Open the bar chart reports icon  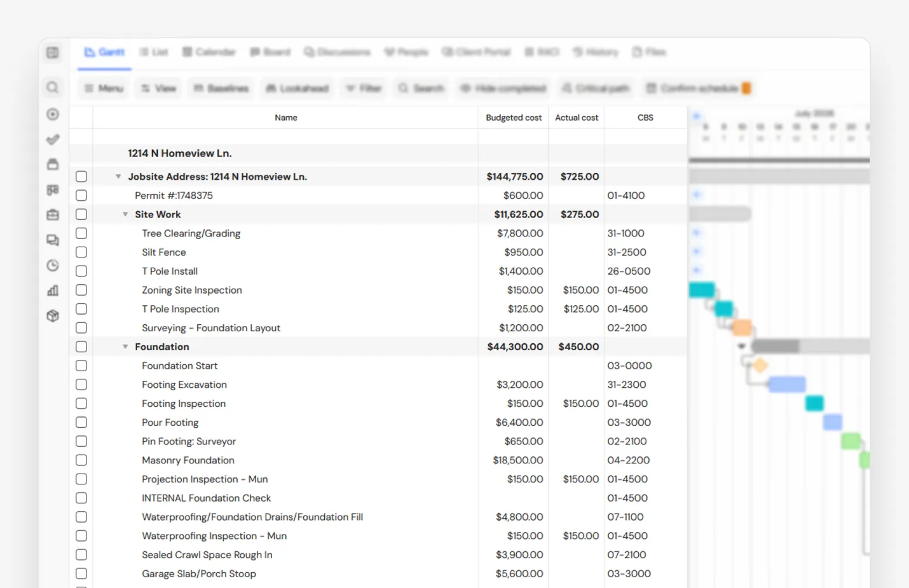tap(53, 291)
